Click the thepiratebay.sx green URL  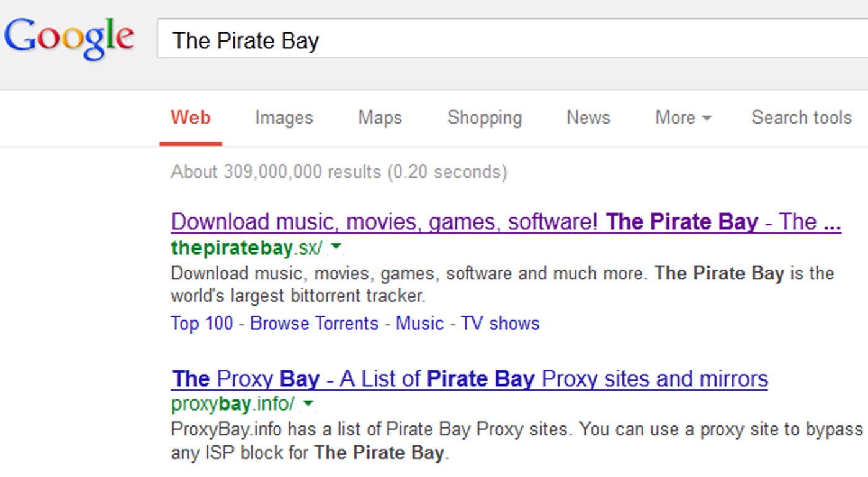(x=246, y=248)
